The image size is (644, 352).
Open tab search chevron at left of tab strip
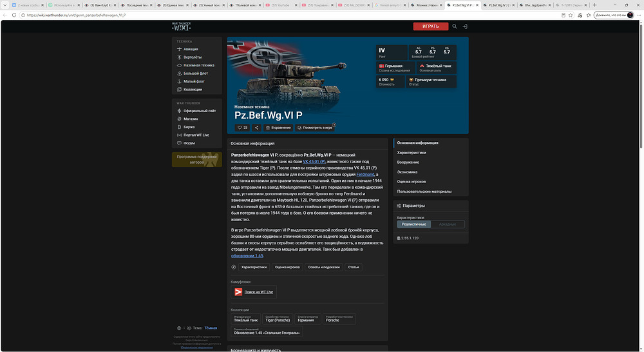click(x=5, y=5)
